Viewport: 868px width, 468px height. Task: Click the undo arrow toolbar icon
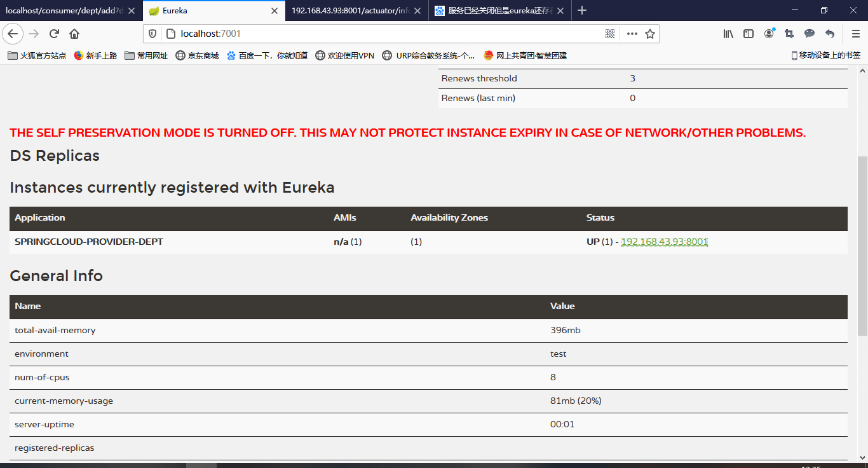pyautogui.click(x=830, y=34)
